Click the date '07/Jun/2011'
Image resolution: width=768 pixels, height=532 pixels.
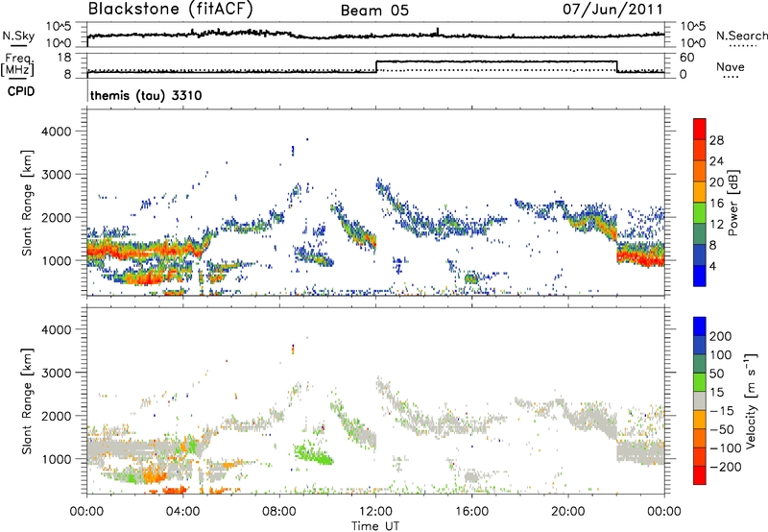pos(612,9)
